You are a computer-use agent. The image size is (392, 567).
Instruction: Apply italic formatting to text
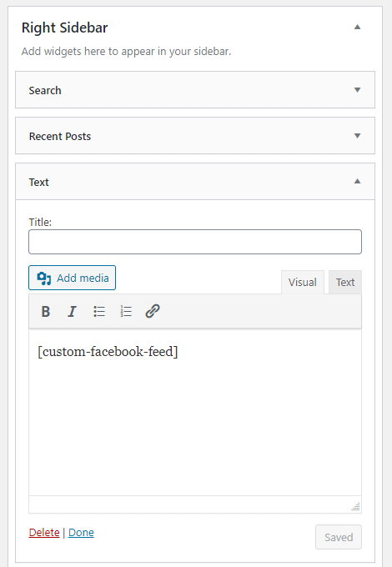click(x=73, y=311)
